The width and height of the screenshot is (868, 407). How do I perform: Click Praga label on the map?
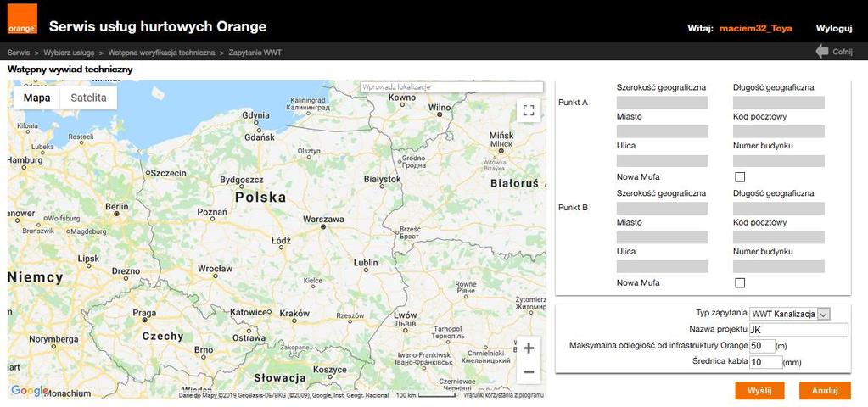tap(144, 313)
